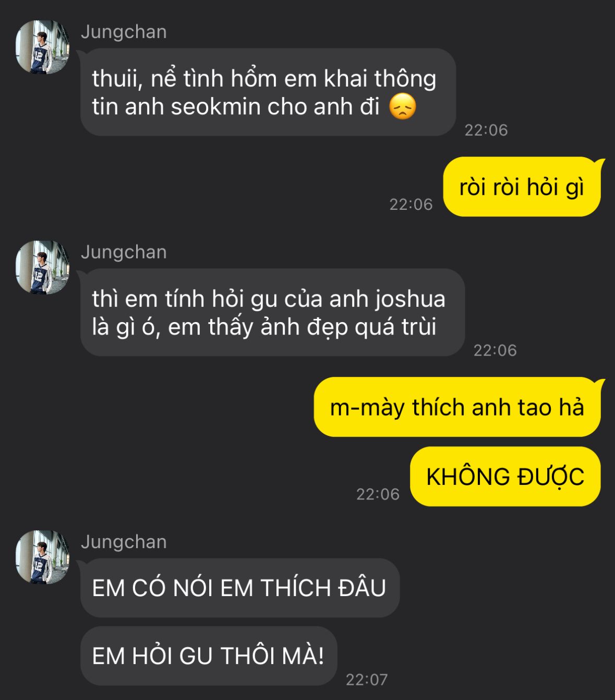Tap Jungchan's avatar next to the joshua message
Image resolution: width=615 pixels, height=700 pixels.
click(43, 267)
